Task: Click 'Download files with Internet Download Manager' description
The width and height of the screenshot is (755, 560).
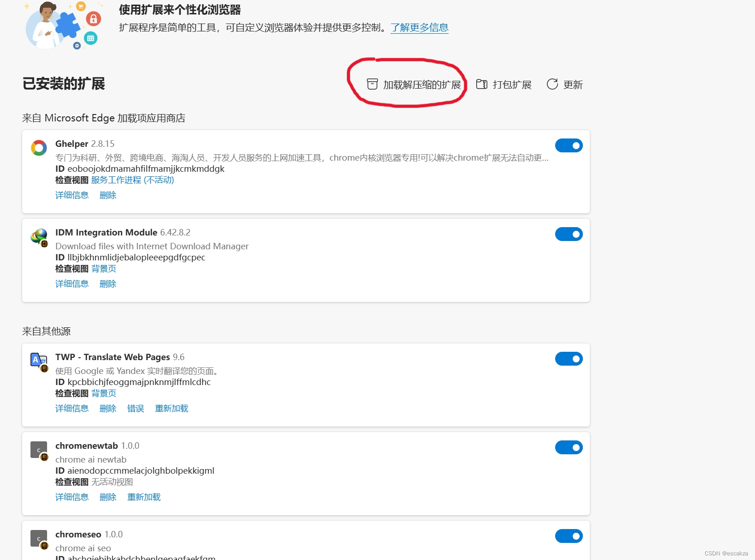Action: coord(152,247)
